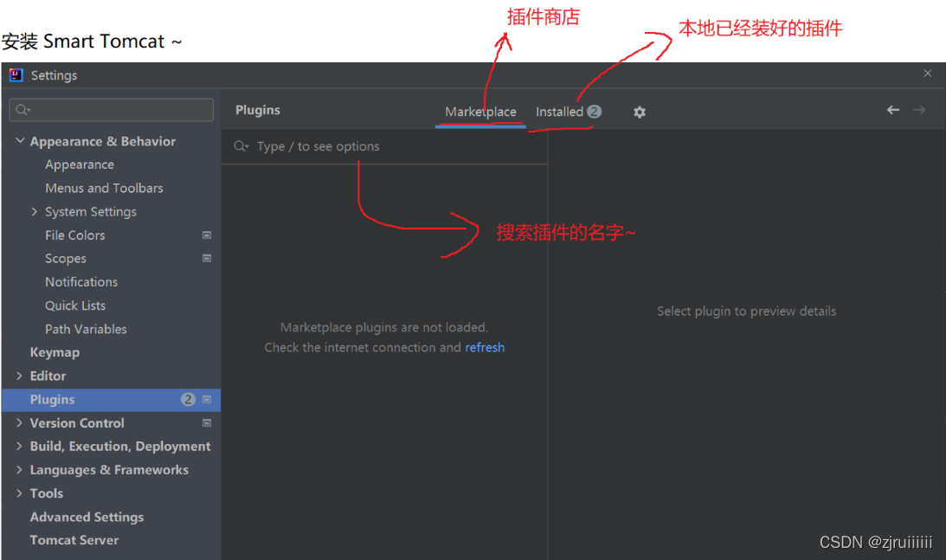Open Advanced Settings
Viewport: 946px width, 560px height.
coord(87,517)
